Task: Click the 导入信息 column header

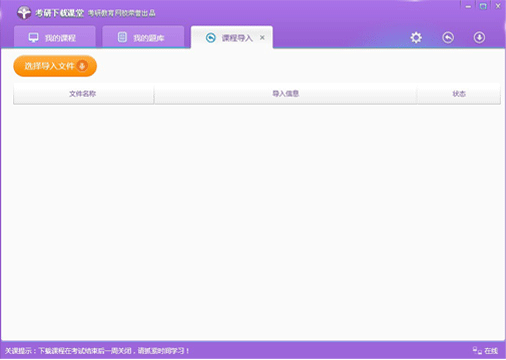Action: point(286,94)
